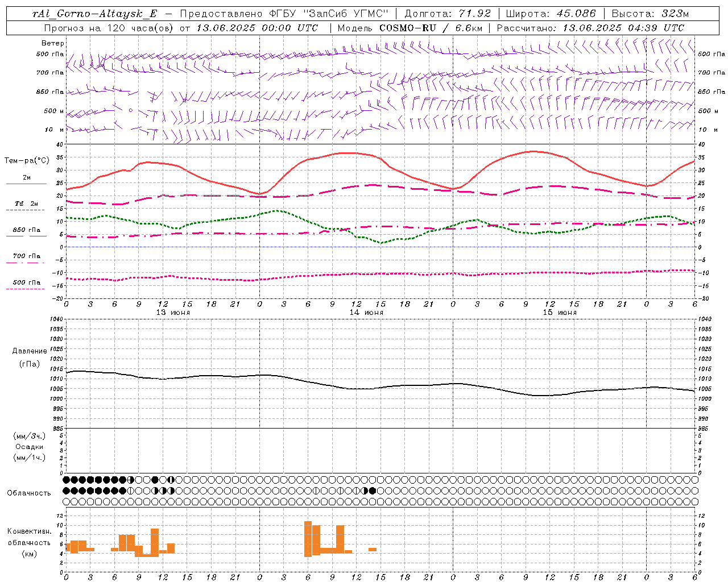
Task: Select the (мм/3ч.) precipitation unit label
Action: tap(30, 436)
